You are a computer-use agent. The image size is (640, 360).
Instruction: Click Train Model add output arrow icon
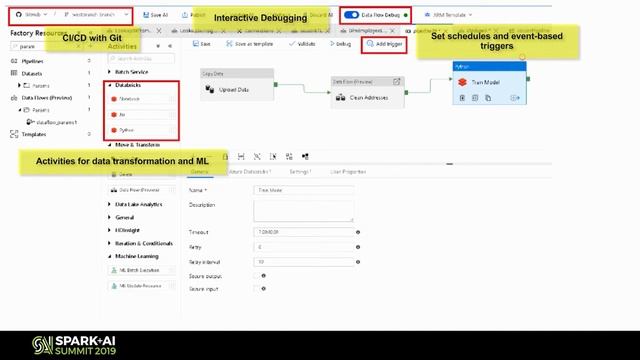pyautogui.click(x=515, y=98)
